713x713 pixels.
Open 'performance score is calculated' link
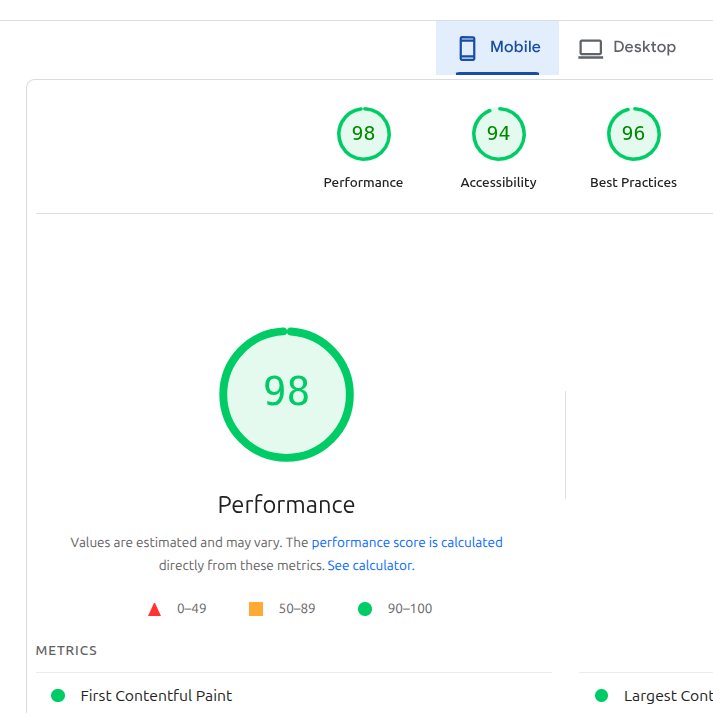[x=407, y=542]
